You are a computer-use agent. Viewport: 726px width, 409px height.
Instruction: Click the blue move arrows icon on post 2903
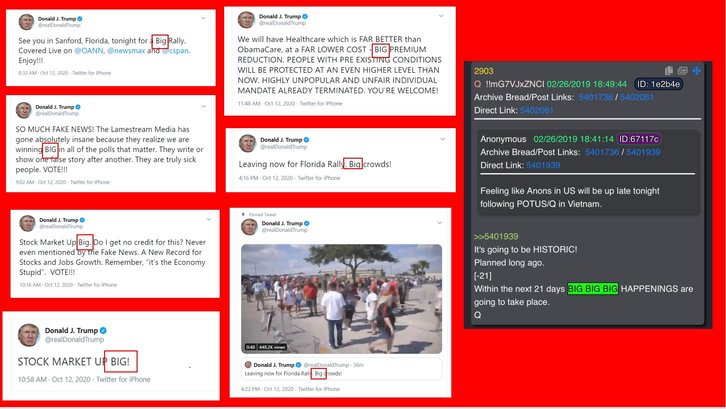(x=696, y=70)
